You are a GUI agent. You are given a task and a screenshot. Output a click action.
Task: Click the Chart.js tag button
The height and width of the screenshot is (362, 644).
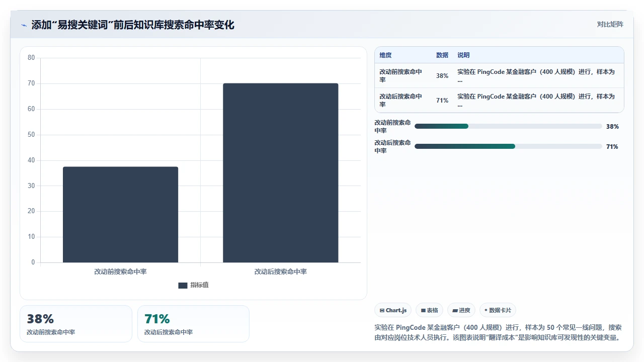[393, 310]
